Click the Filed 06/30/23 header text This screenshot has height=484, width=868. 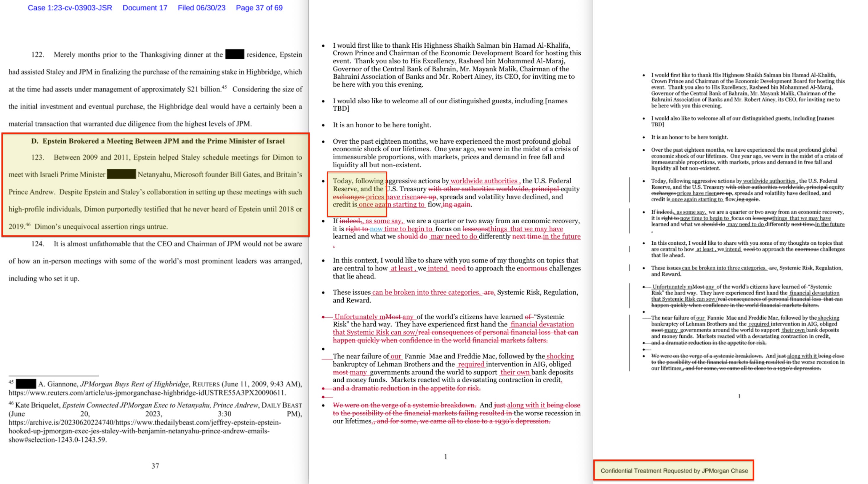click(x=201, y=8)
